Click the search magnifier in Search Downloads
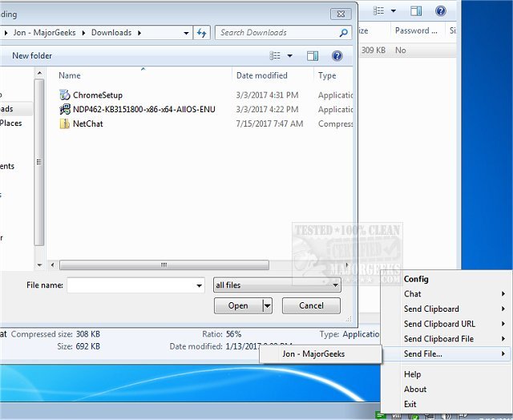513x420 pixels. pyautogui.click(x=344, y=33)
